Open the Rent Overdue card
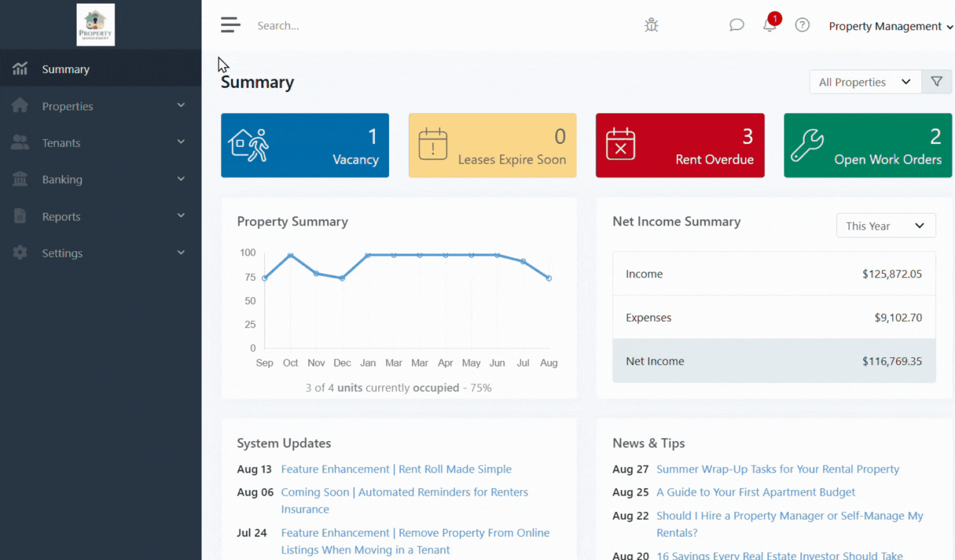 (680, 146)
